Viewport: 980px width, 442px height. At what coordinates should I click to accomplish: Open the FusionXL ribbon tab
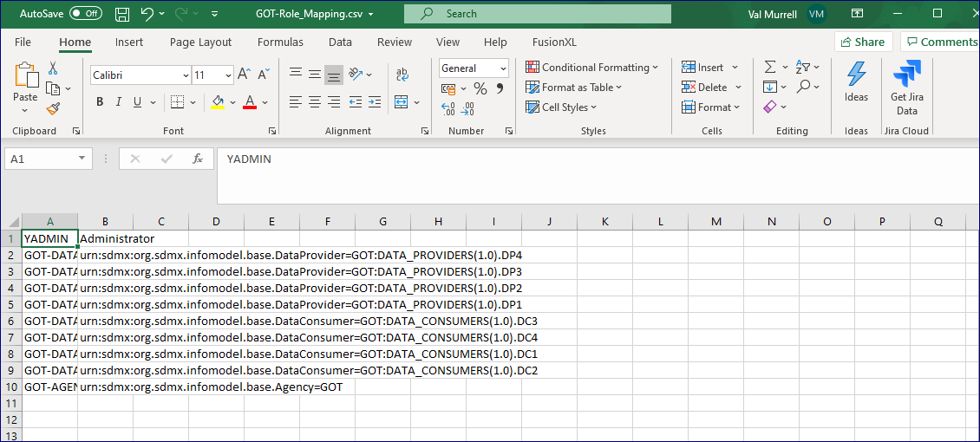tap(553, 42)
